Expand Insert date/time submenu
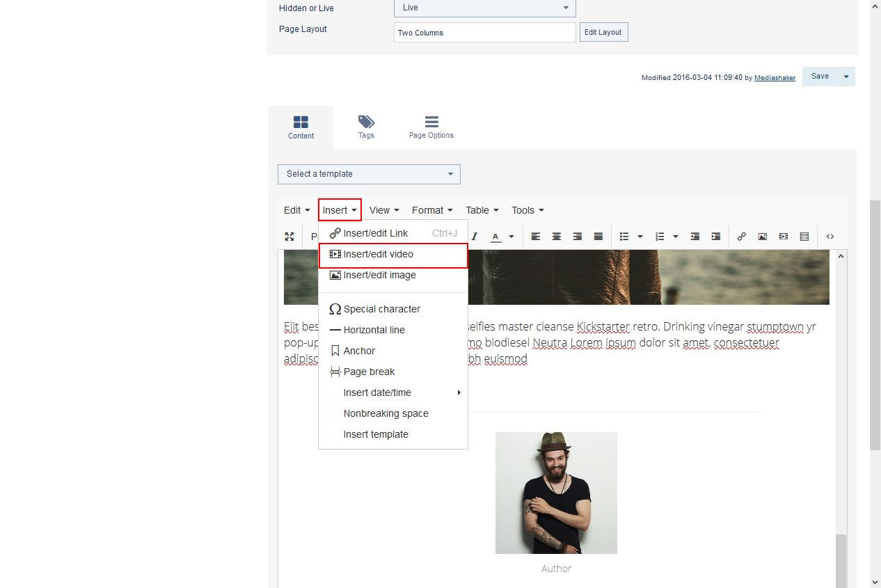 (393, 392)
